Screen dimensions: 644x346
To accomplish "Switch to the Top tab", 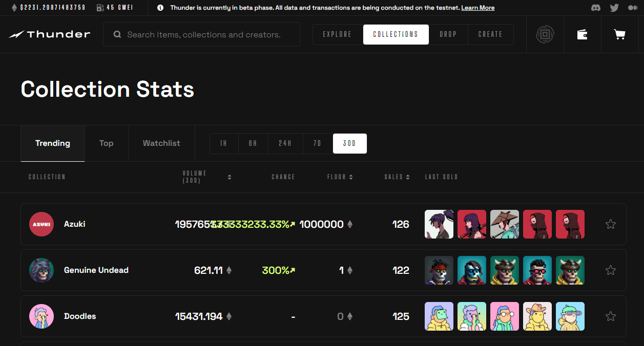I will pos(107,143).
